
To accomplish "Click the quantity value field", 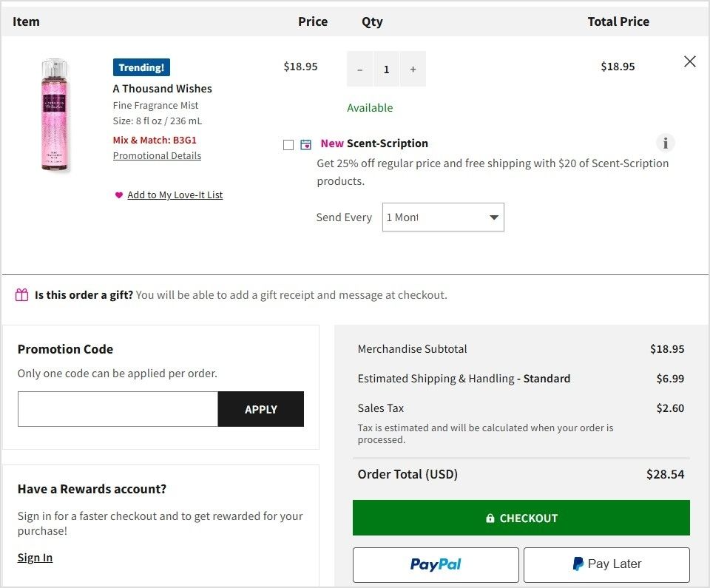I will tap(386, 70).
